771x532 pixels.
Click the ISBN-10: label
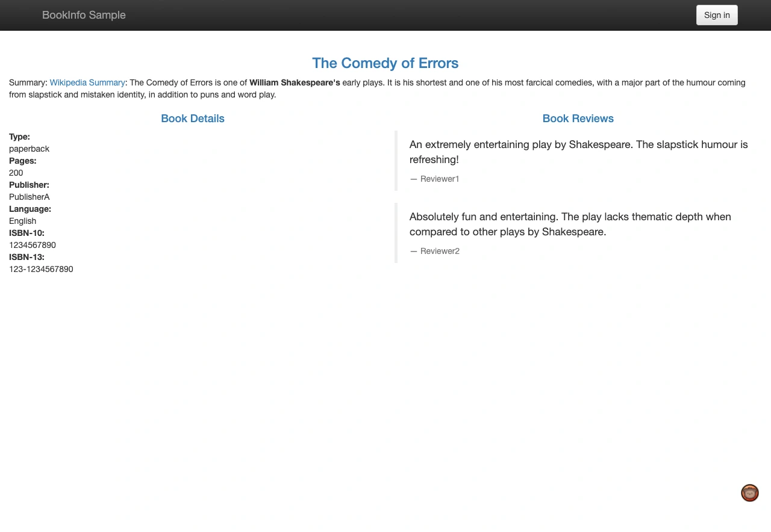27,233
